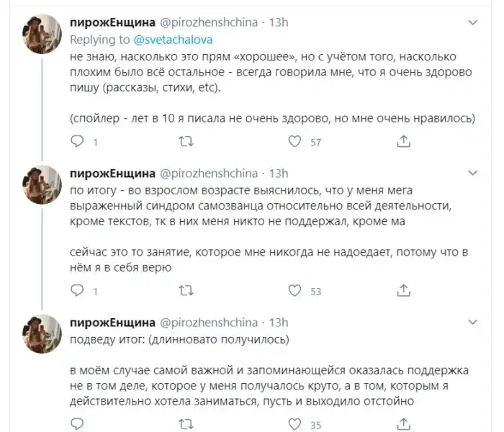The image size is (504, 432).
Task: Share the third tweet
Action: point(404,424)
